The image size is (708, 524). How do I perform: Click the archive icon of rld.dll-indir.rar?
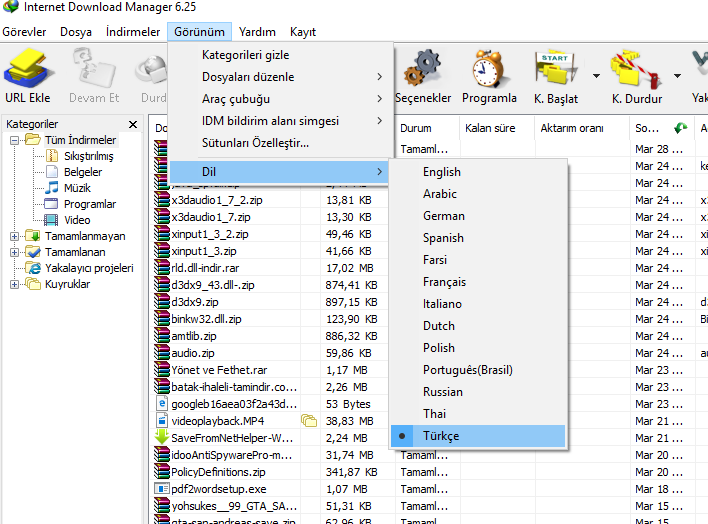(x=162, y=268)
